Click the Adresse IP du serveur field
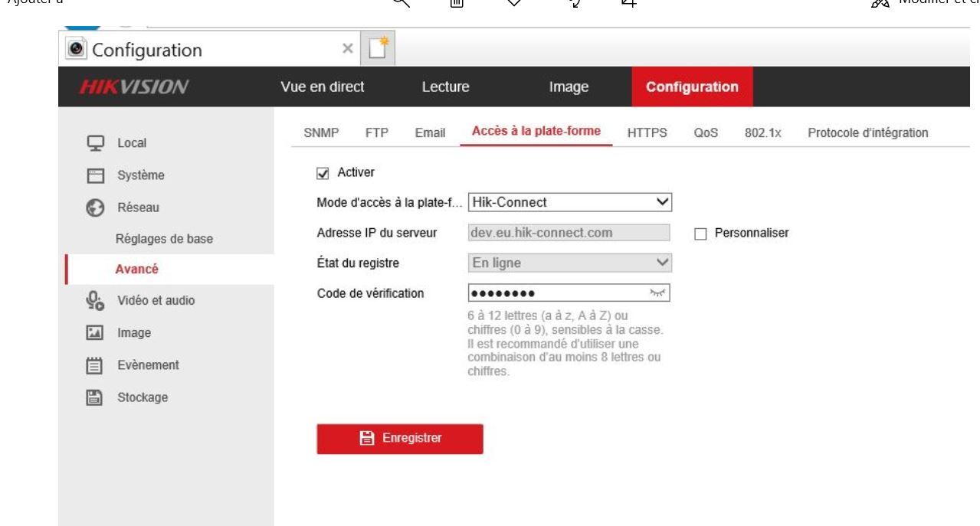980x526 pixels. (x=569, y=233)
